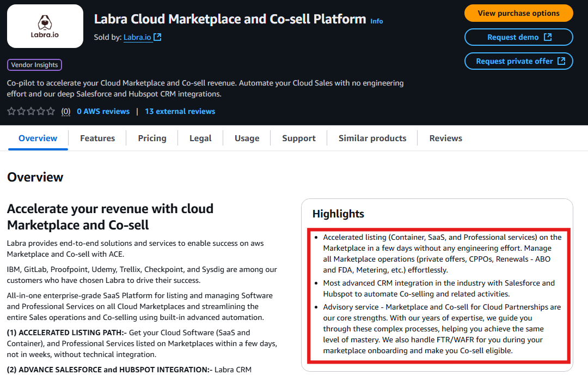Switch to the Overview tab

tap(38, 138)
